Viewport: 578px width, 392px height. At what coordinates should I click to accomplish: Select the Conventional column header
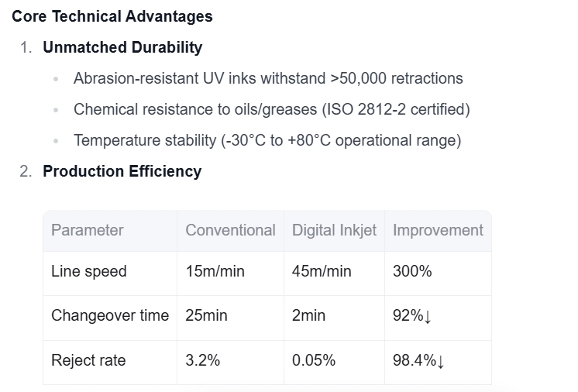point(230,230)
